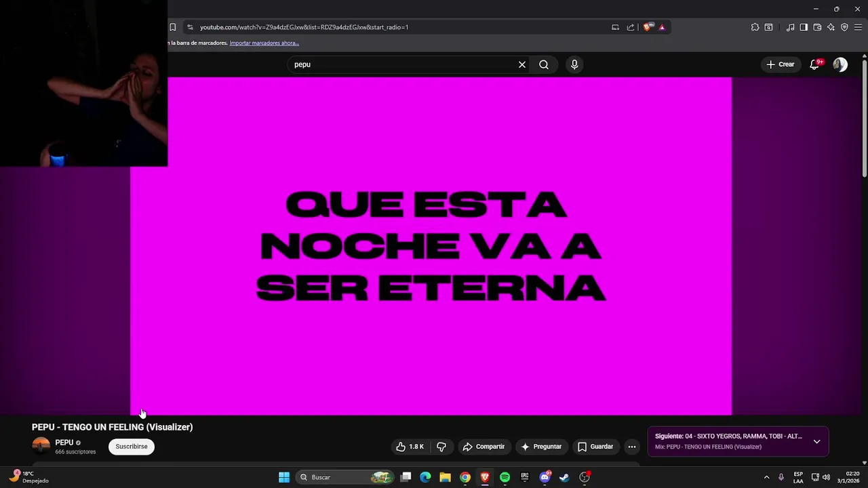This screenshot has height=488, width=868.
Task: Launch Microsoft Edge from taskbar
Action: pyautogui.click(x=425, y=477)
